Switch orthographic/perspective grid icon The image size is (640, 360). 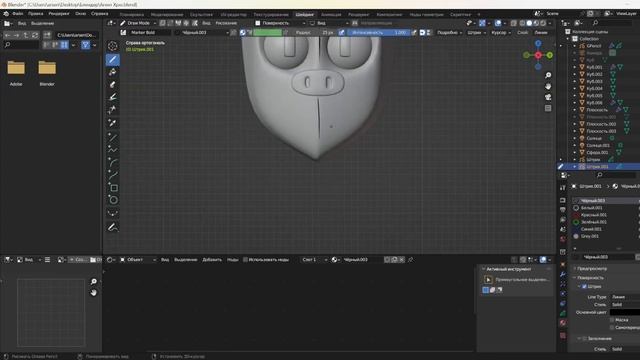548,108
